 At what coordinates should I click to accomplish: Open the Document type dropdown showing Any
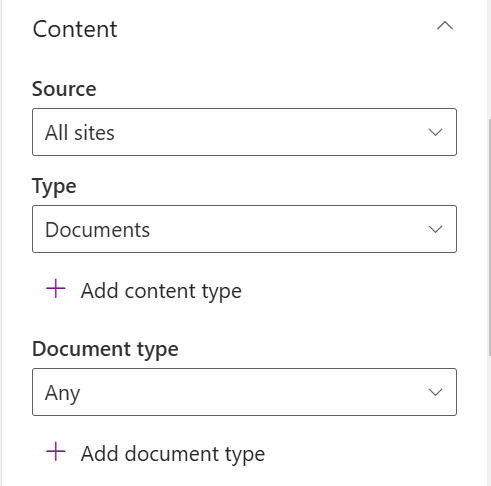pyautogui.click(x=244, y=392)
